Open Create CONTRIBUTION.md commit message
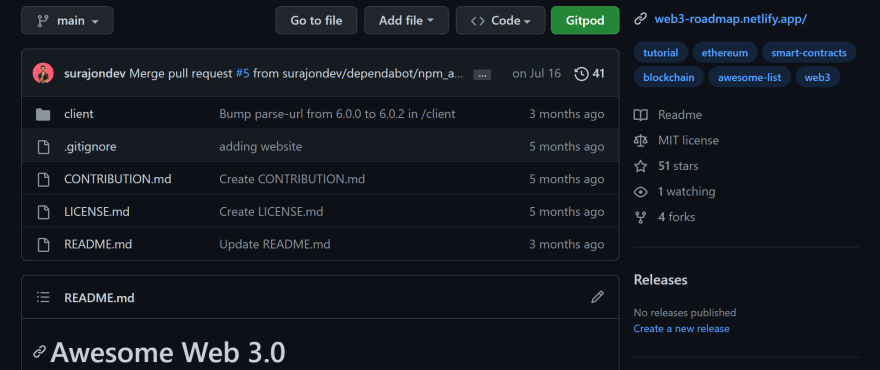Image resolution: width=880 pixels, height=370 pixels. point(292,179)
